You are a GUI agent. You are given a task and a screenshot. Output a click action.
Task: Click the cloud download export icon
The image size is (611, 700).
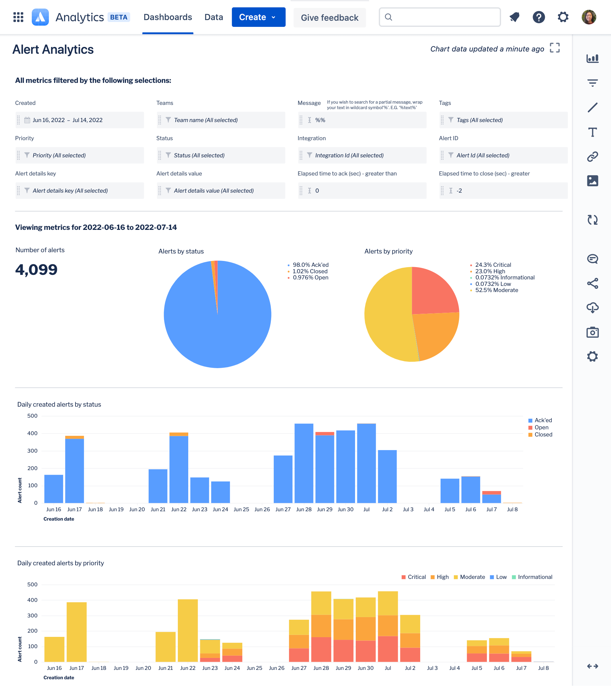[593, 308]
